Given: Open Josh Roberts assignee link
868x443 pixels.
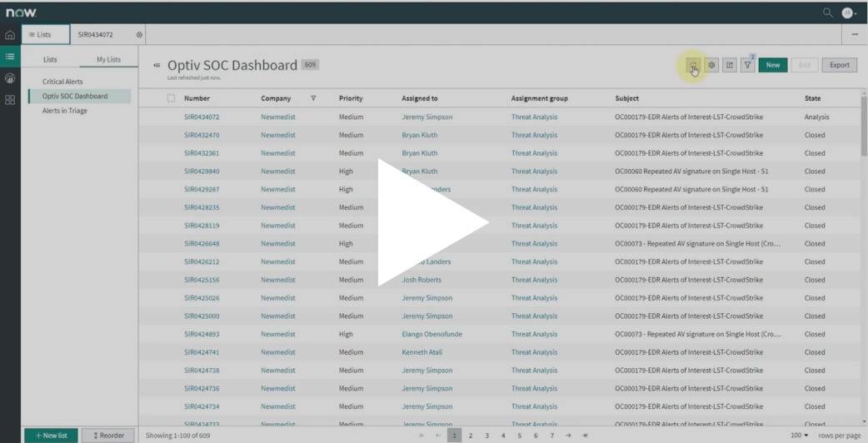Looking at the screenshot, I should click(422, 280).
